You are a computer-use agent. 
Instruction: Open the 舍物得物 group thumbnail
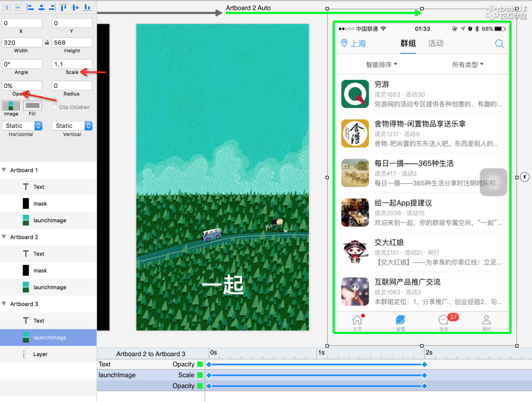pyautogui.click(x=355, y=134)
